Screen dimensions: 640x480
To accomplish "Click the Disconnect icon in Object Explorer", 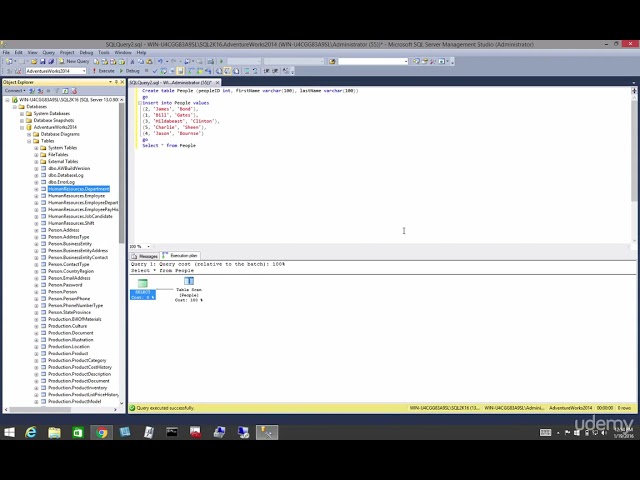I will click(40, 91).
